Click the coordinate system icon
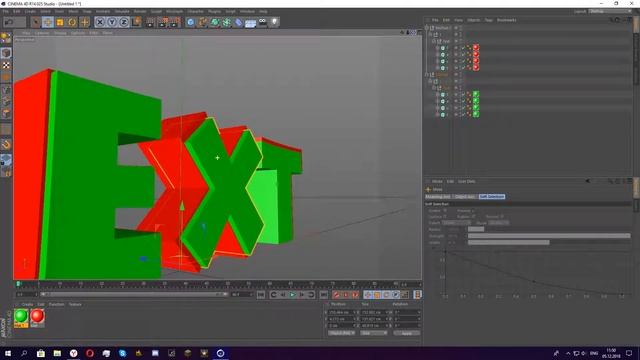This screenshot has height=360, width=640. point(136,22)
